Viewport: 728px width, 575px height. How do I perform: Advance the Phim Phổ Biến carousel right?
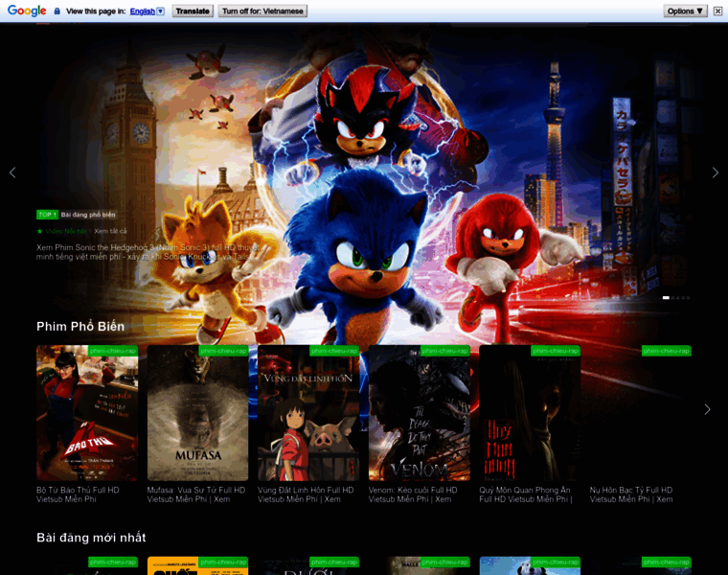tap(707, 409)
